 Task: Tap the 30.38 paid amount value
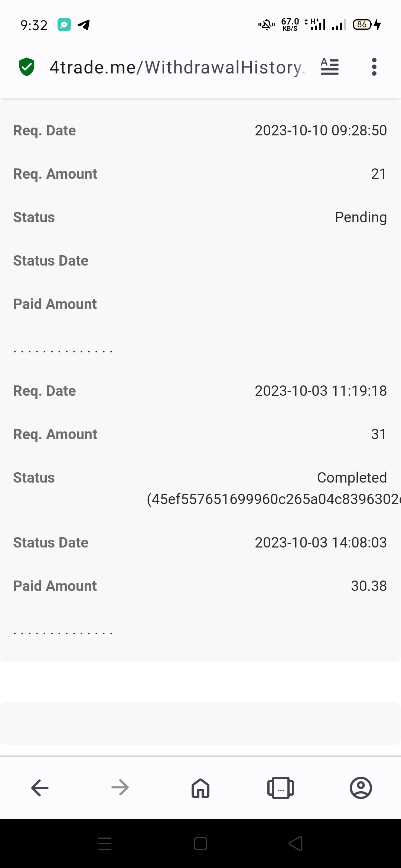point(369,586)
